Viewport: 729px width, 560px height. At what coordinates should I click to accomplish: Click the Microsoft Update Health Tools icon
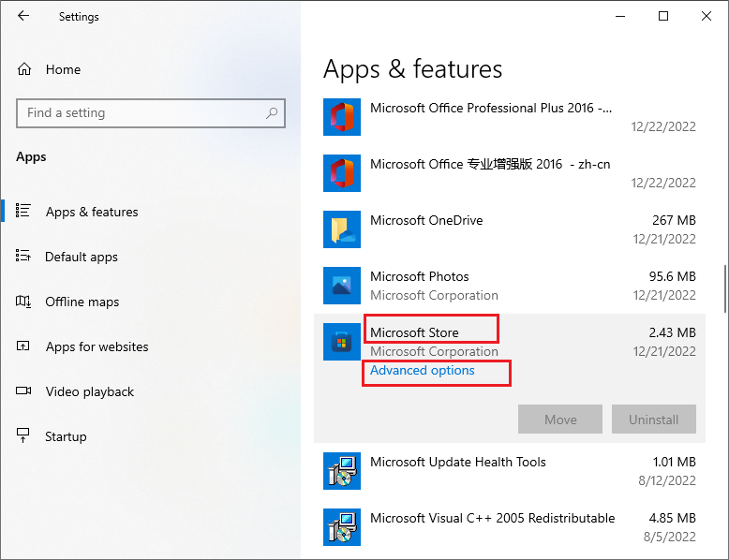point(341,471)
